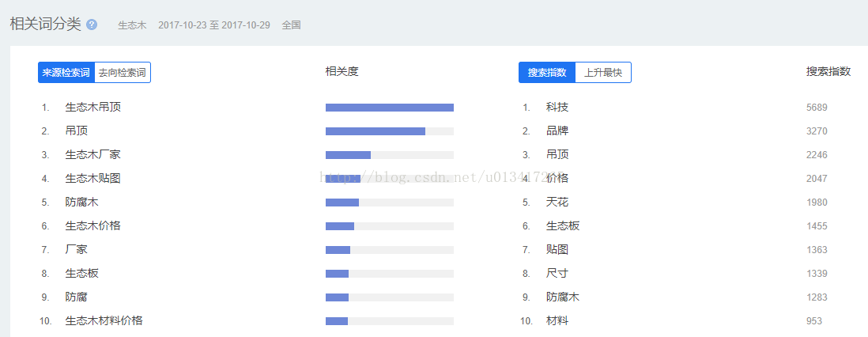Select the 生态木价格 keyword
Screen dimensions: 868x337
(x=92, y=226)
